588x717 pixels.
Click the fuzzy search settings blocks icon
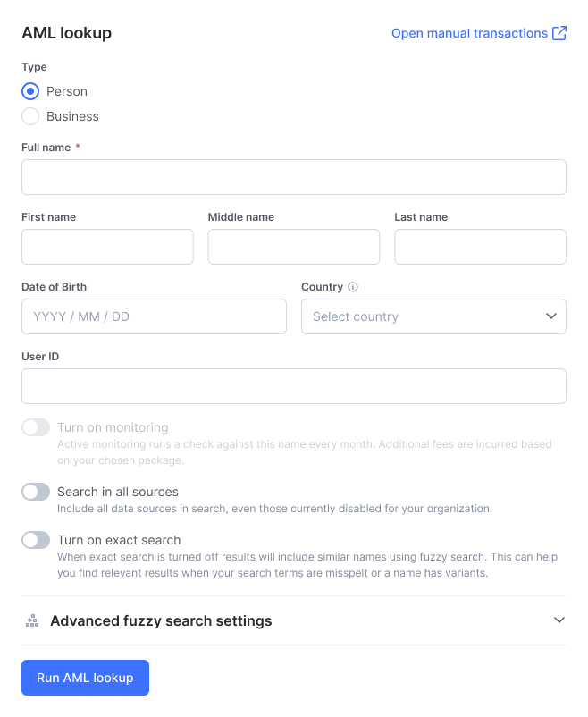click(32, 620)
